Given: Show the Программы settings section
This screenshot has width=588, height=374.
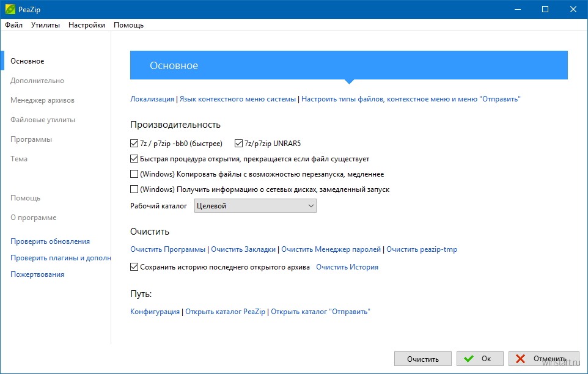Looking at the screenshot, I should (31, 139).
